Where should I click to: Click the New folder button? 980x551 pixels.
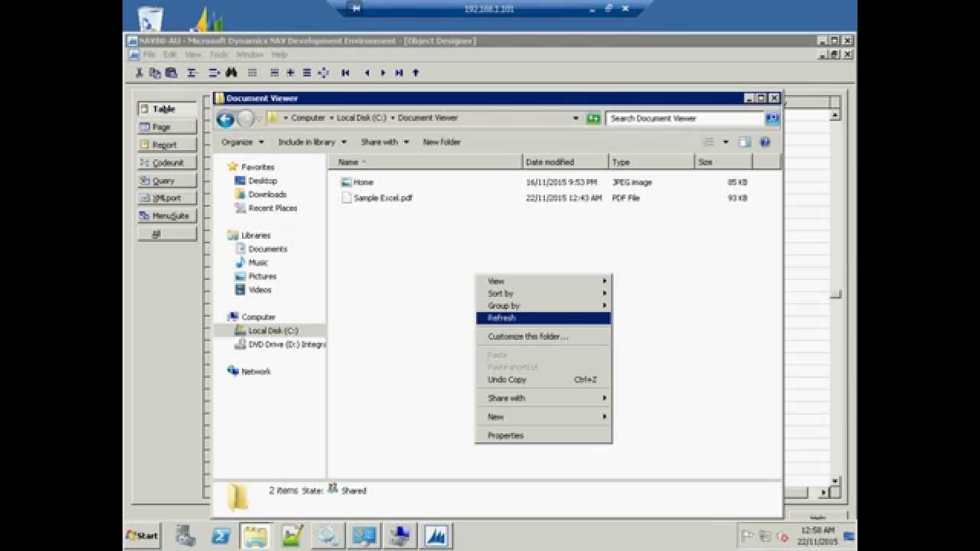click(x=442, y=142)
